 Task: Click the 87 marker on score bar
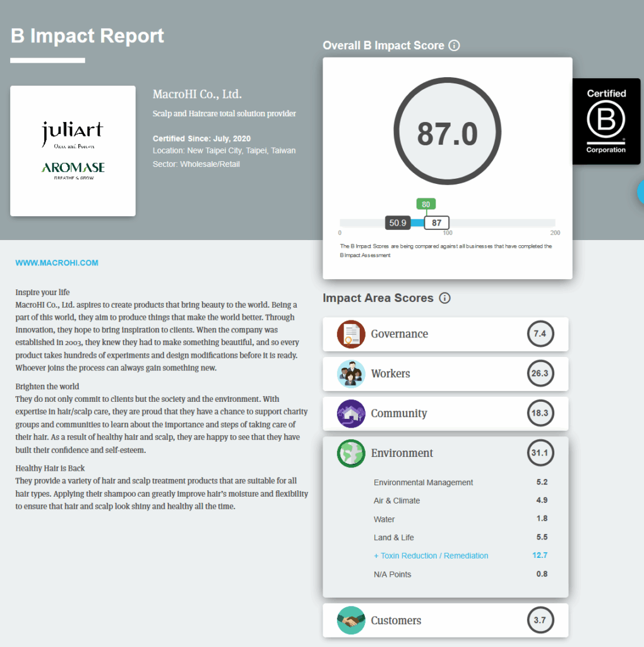437,223
